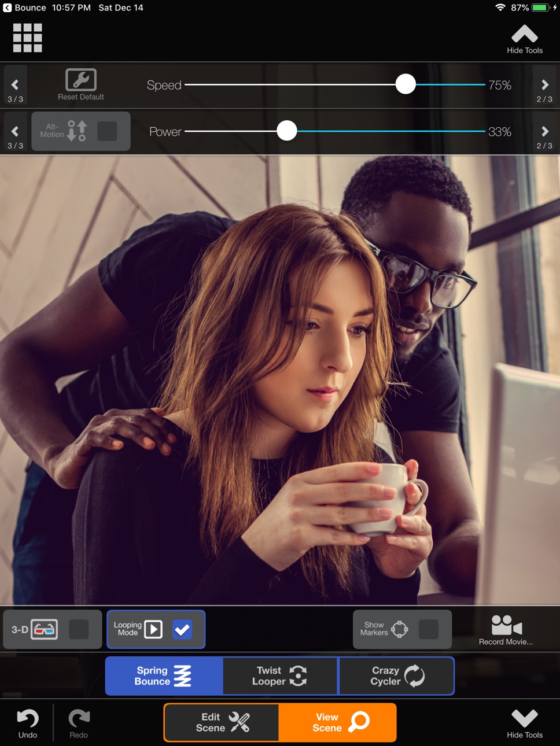The width and height of the screenshot is (560, 746).
Task: Tap the Wi-Fi icon in status bar
Action: click(500, 8)
